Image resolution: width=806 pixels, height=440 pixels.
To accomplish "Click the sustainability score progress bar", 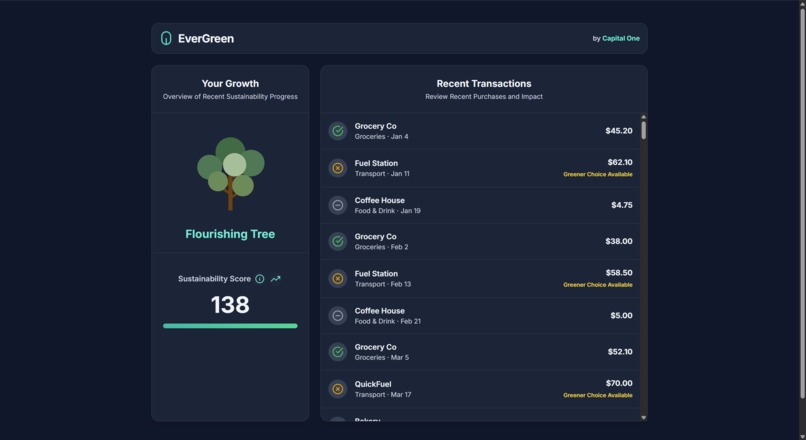I will pos(230,326).
